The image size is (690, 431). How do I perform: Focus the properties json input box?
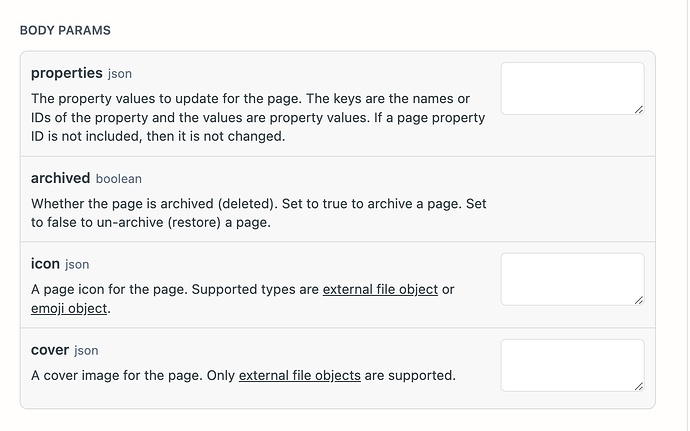(x=573, y=88)
